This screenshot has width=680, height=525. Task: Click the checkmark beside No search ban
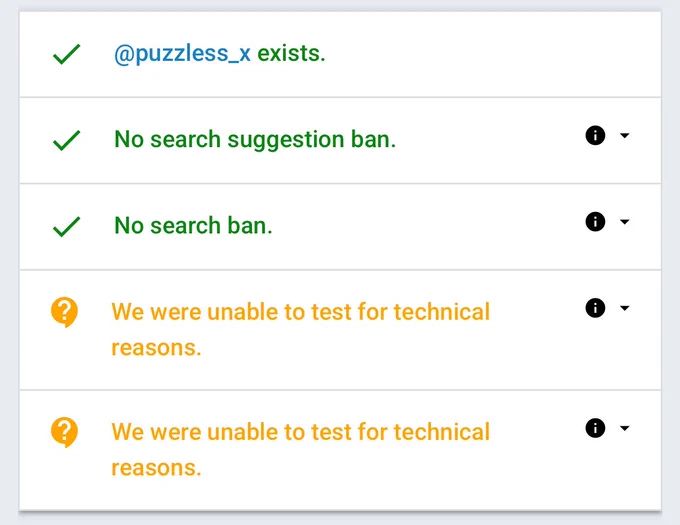tap(66, 226)
